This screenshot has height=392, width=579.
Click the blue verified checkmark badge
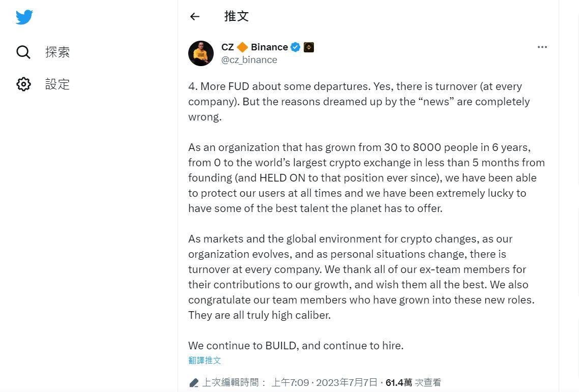pos(296,47)
